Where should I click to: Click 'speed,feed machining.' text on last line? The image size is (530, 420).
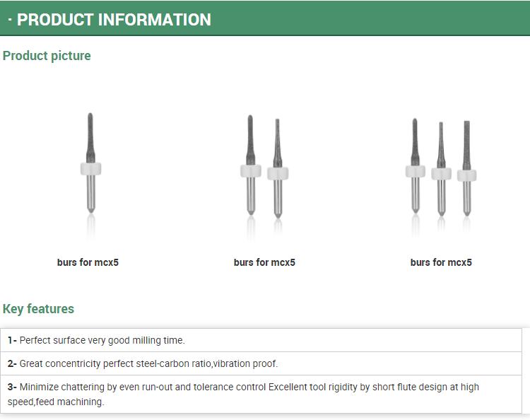point(56,402)
